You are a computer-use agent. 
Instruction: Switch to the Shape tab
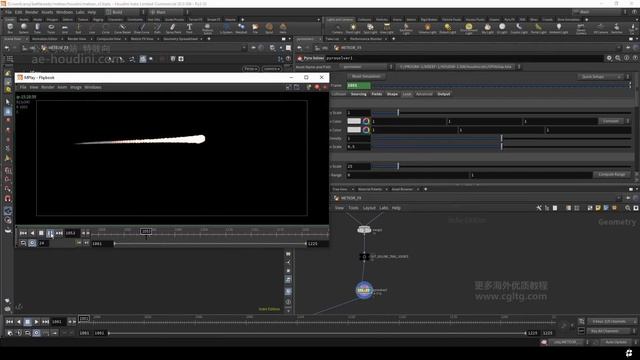click(x=392, y=94)
